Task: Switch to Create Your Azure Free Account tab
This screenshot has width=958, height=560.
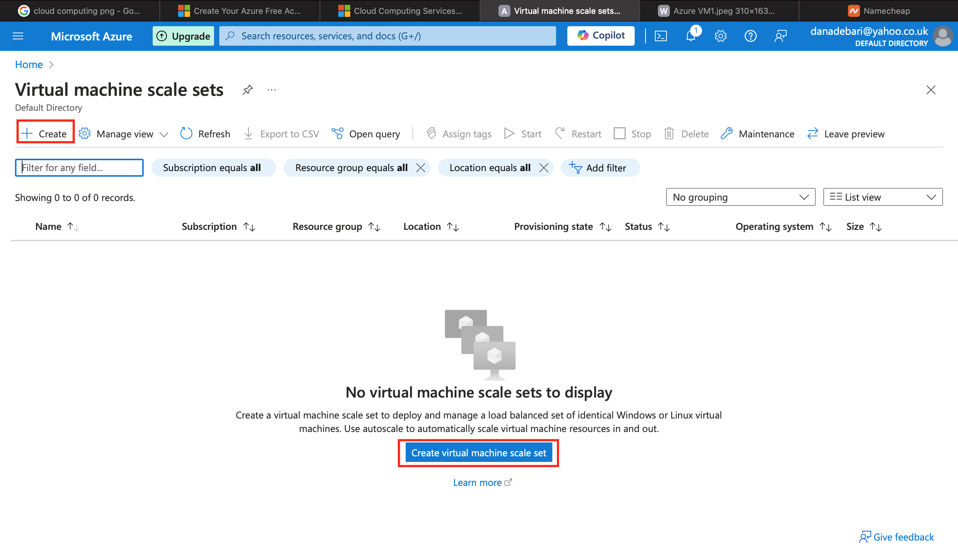Action: pos(239,10)
